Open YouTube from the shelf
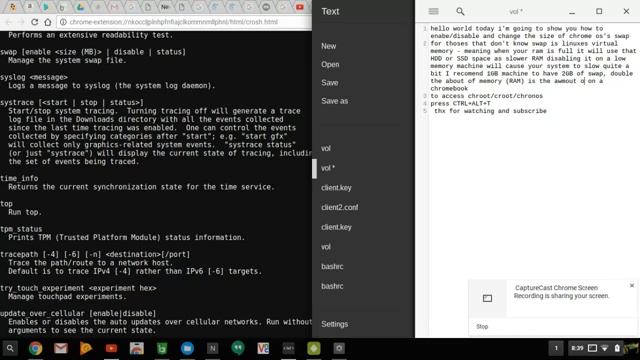640x360 pixels. tap(111, 348)
